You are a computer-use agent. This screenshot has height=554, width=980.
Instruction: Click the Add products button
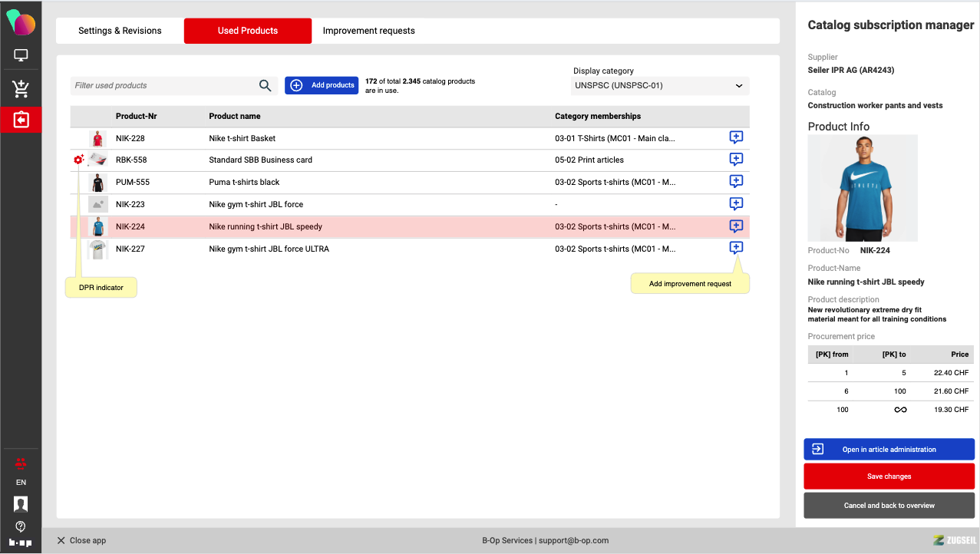[322, 85]
